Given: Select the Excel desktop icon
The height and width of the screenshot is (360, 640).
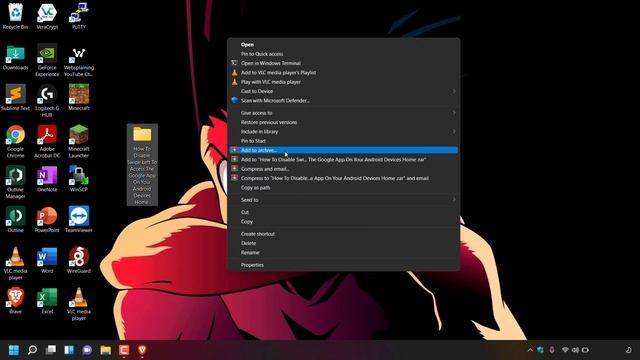Looking at the screenshot, I should 47,301.
